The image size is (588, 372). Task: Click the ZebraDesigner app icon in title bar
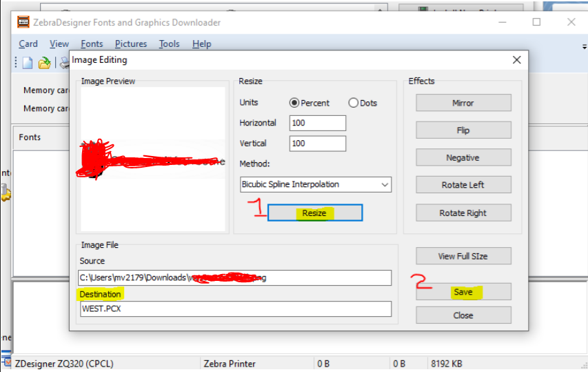point(23,22)
